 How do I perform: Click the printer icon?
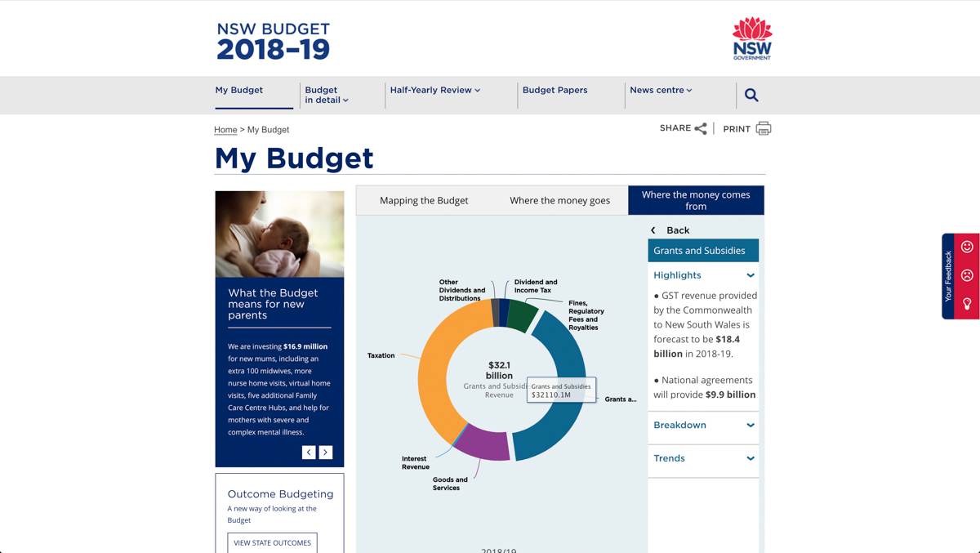point(764,128)
